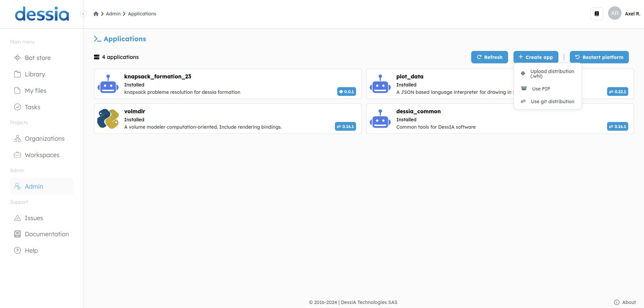Open the dessia_common app title
This screenshot has width=644, height=308.
[x=418, y=111]
